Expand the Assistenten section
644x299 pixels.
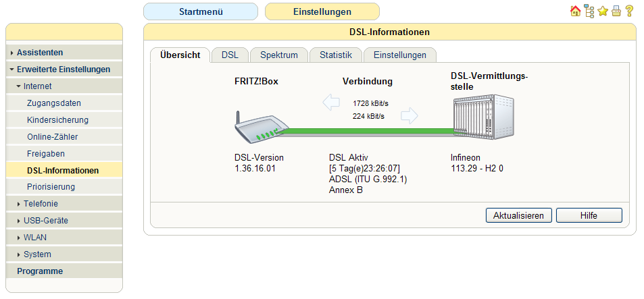(40, 52)
